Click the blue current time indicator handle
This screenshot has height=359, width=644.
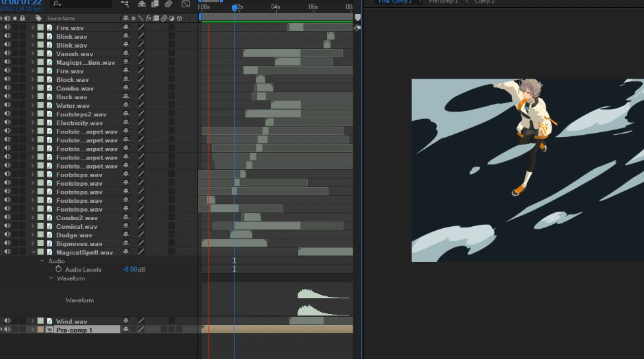234,7
